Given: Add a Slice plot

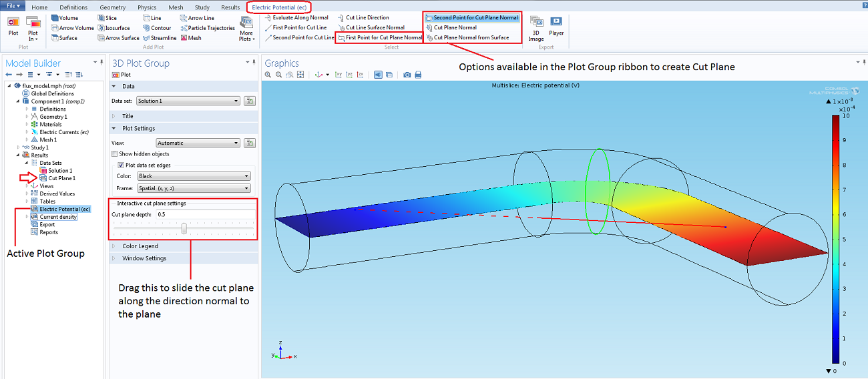Looking at the screenshot, I should click(107, 18).
